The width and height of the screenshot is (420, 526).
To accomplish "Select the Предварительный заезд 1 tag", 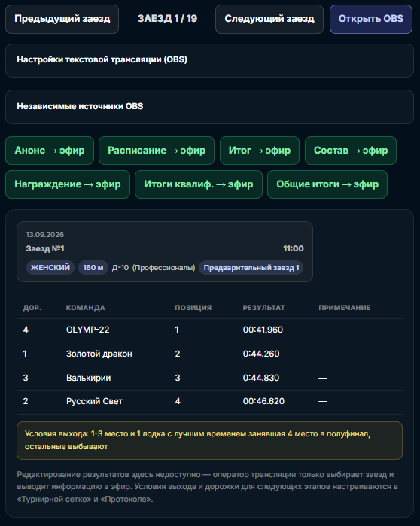I will tap(251, 268).
